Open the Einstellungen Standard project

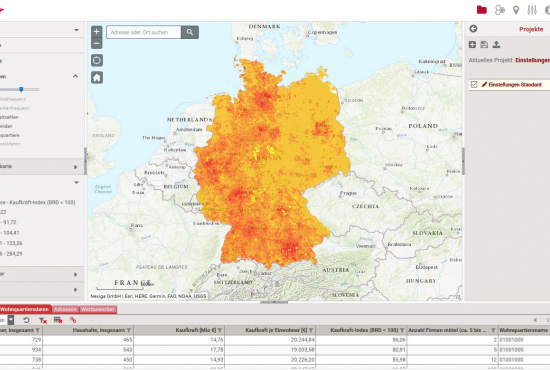pos(515,85)
